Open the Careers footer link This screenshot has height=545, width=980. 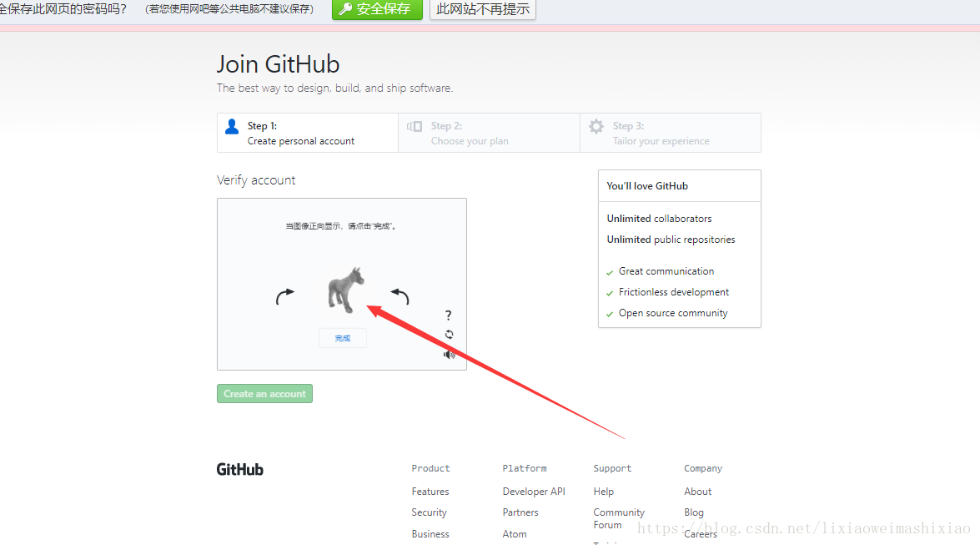(x=701, y=534)
